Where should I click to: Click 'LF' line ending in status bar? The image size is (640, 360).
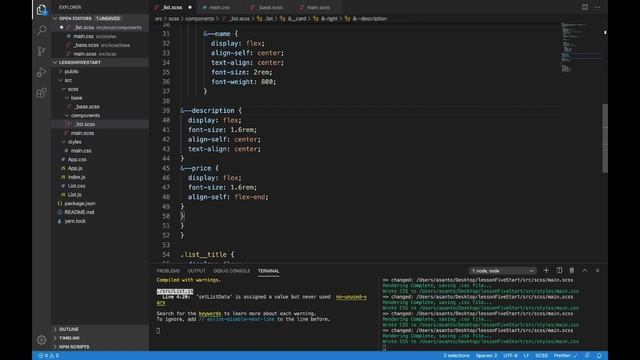[526, 356]
